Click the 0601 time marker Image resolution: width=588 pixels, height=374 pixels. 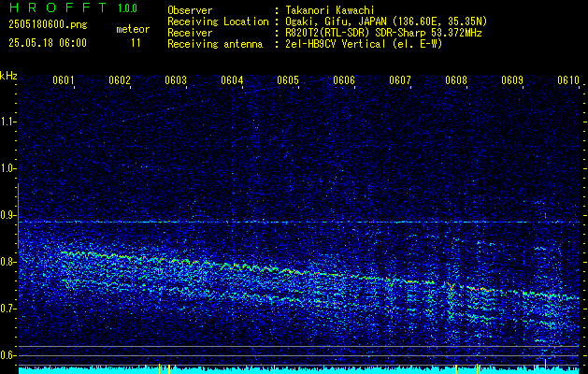pyautogui.click(x=63, y=80)
